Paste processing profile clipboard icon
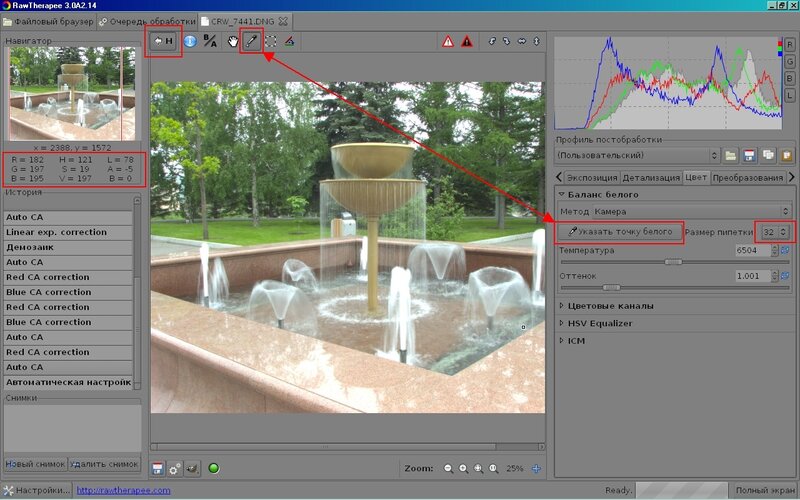This screenshot has height=500, width=800. [x=786, y=156]
